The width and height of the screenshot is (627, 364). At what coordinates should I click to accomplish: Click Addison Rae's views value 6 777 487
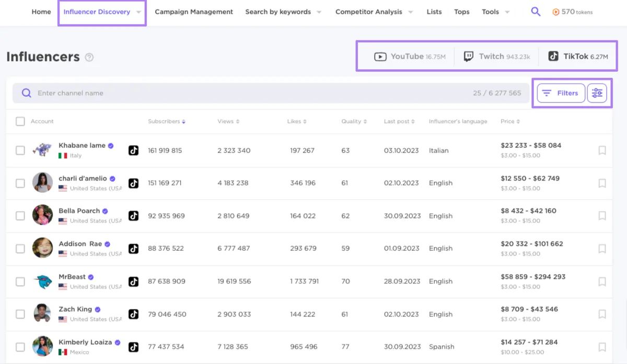(x=234, y=249)
